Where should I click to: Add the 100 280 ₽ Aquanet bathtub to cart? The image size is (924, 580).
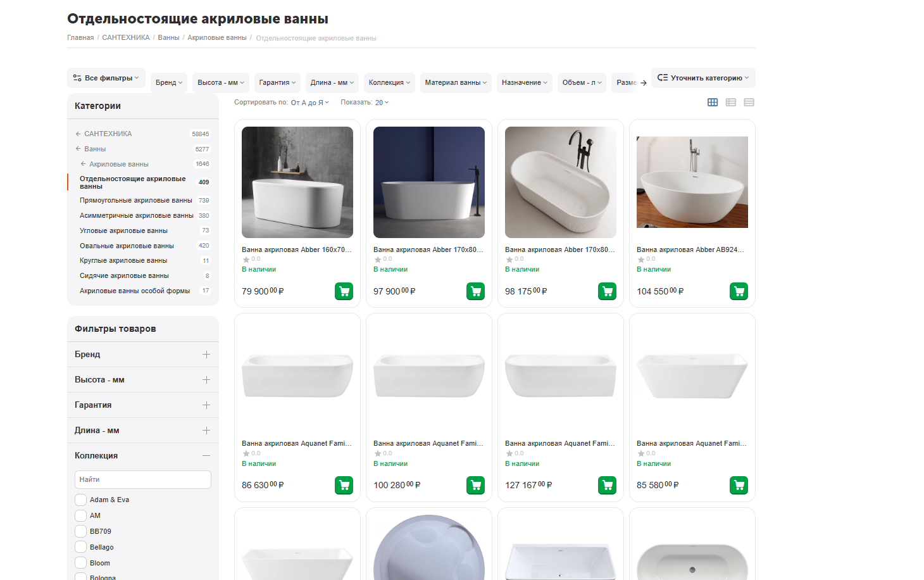476,485
